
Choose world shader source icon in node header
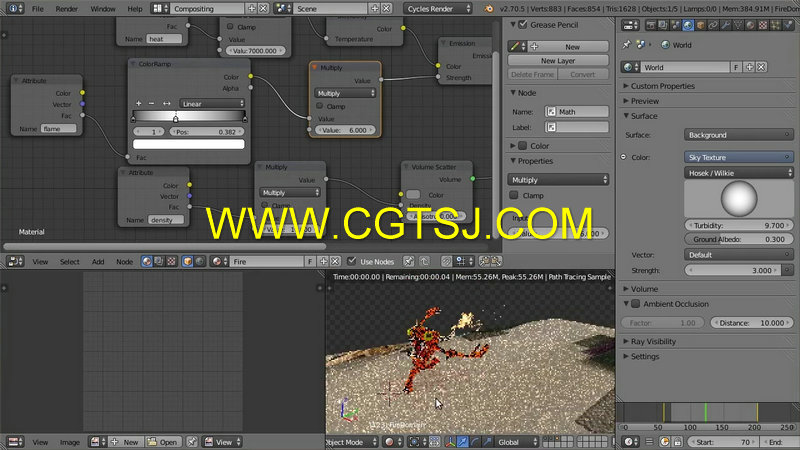pos(199,261)
